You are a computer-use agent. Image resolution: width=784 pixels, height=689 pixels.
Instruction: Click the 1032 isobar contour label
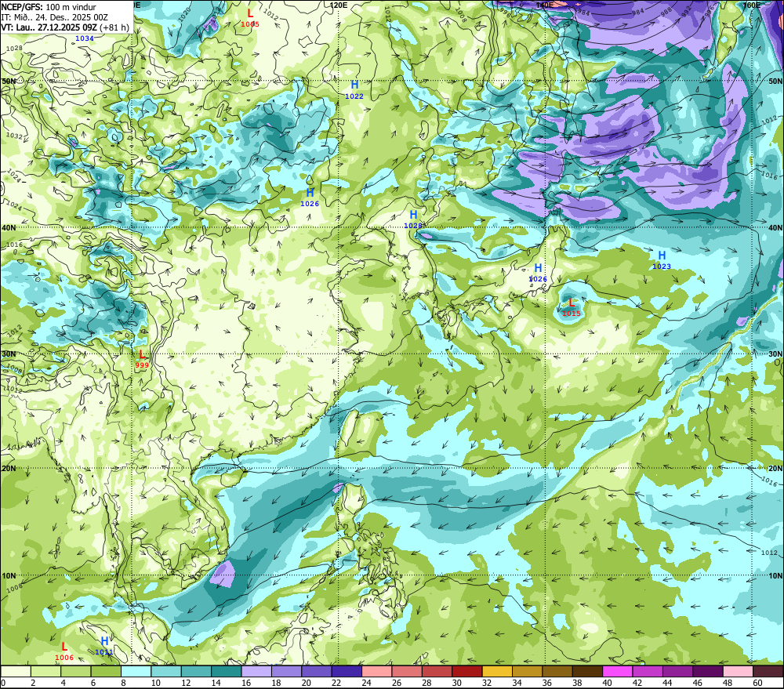[x=14, y=136]
